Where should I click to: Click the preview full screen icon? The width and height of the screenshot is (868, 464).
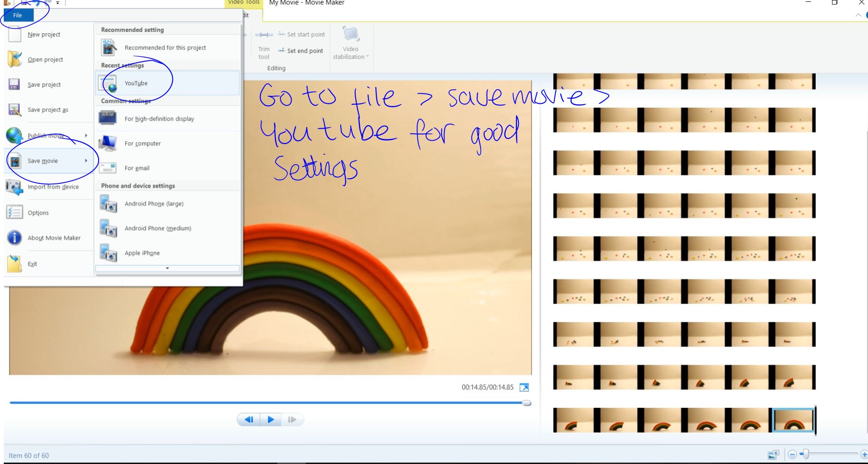click(524, 387)
